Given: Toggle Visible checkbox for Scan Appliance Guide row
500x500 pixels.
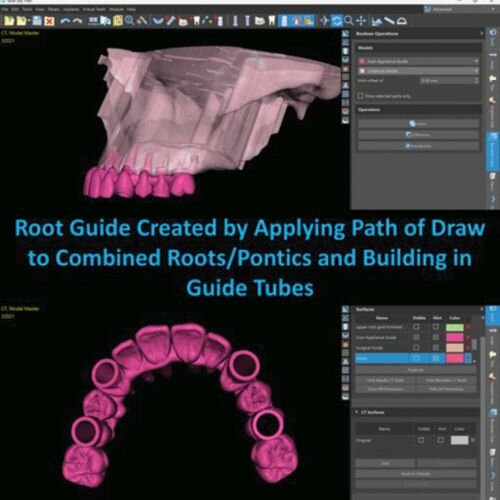Looking at the screenshot, I should (416, 337).
